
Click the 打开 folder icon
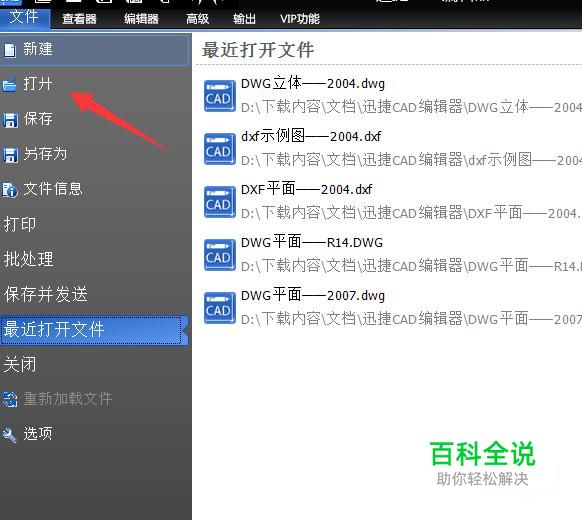(9, 85)
